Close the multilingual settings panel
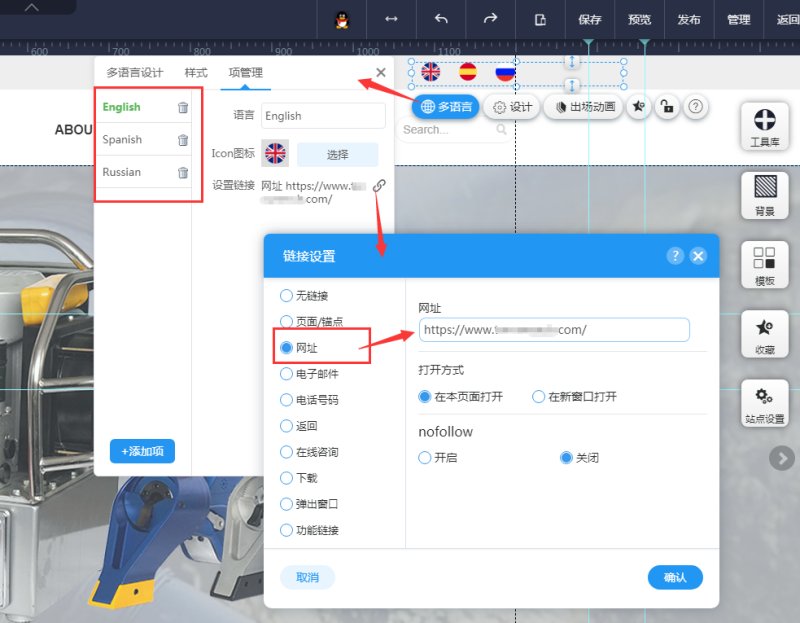This screenshot has width=800, height=623. 381,72
